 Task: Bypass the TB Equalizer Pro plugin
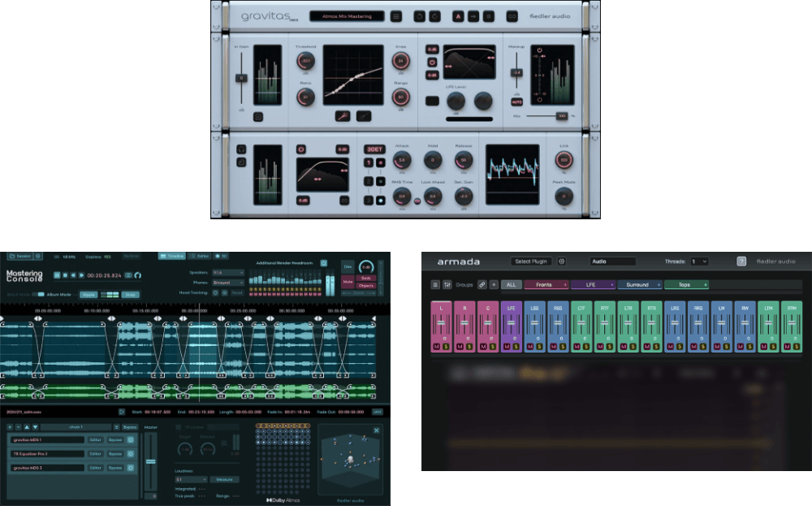(x=115, y=454)
